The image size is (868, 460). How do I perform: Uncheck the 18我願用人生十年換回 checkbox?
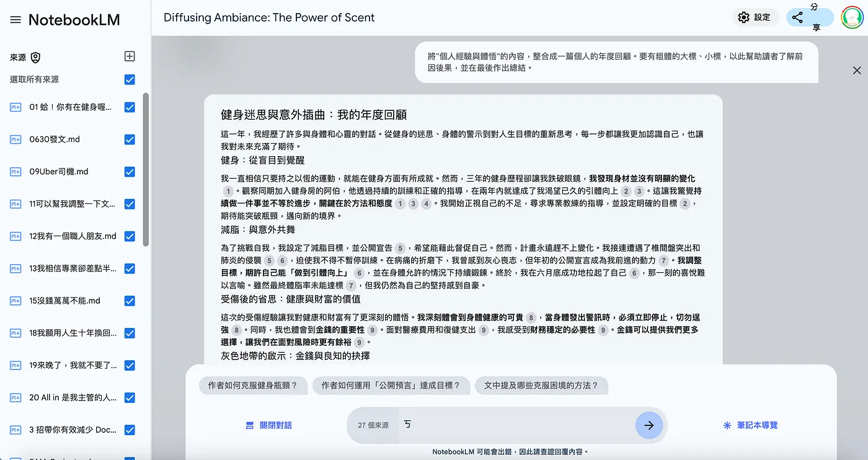coord(130,333)
